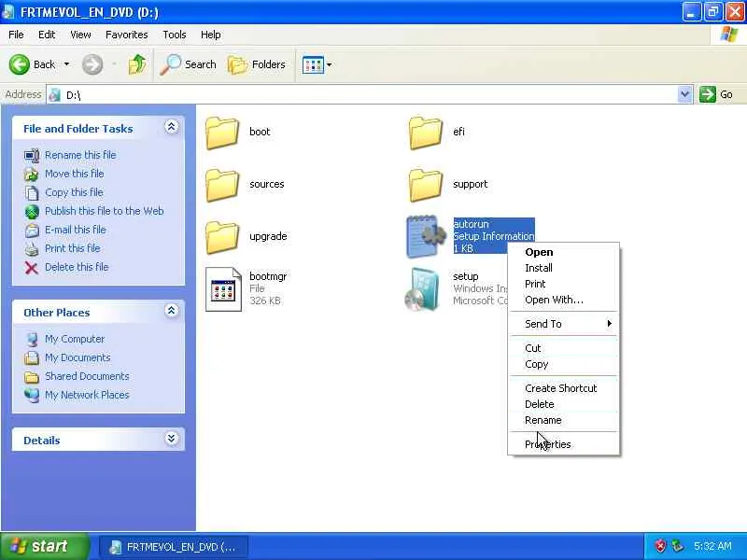Choose Properties in the context menu
The image size is (747, 560).
coord(564,444)
